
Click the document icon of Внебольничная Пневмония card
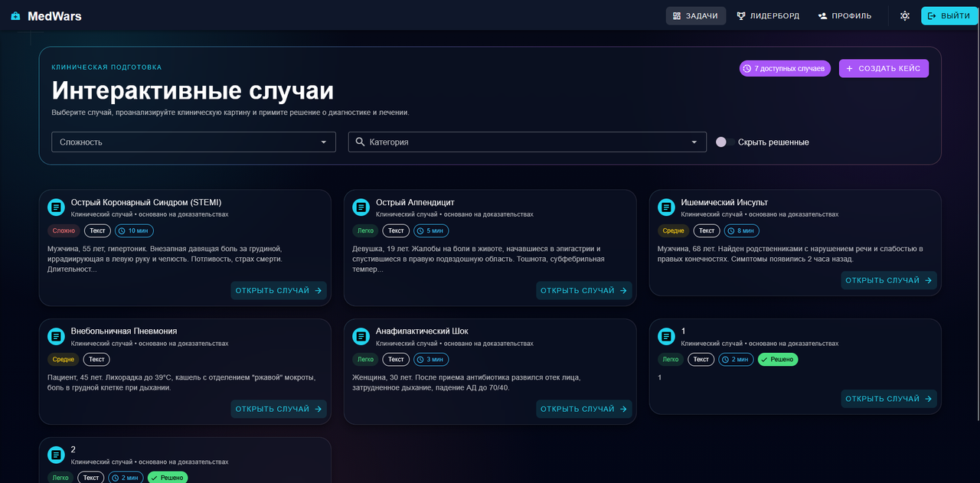(x=56, y=336)
